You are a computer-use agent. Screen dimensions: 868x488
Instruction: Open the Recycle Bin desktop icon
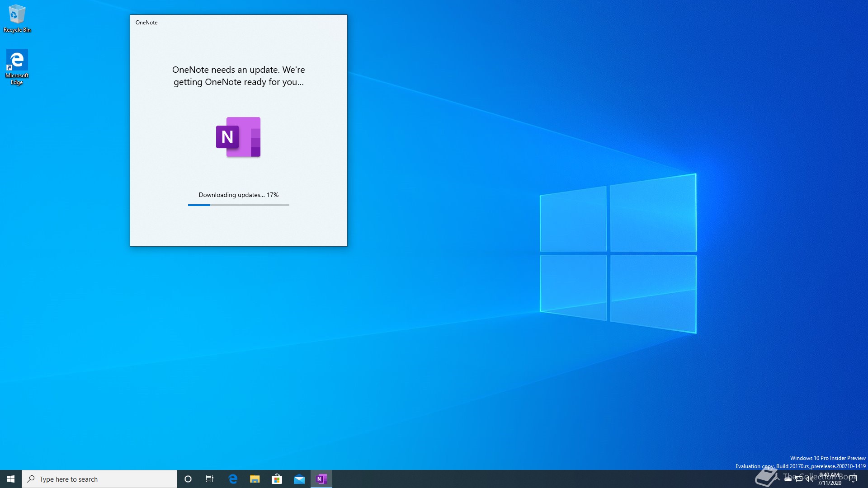17,19
